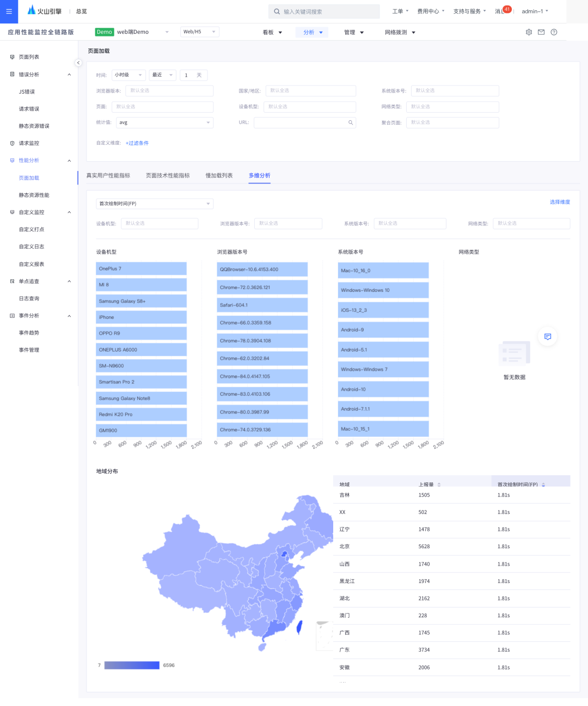Open the message envelope icon next to settings
Screen dimensions: 588x706
541,32
